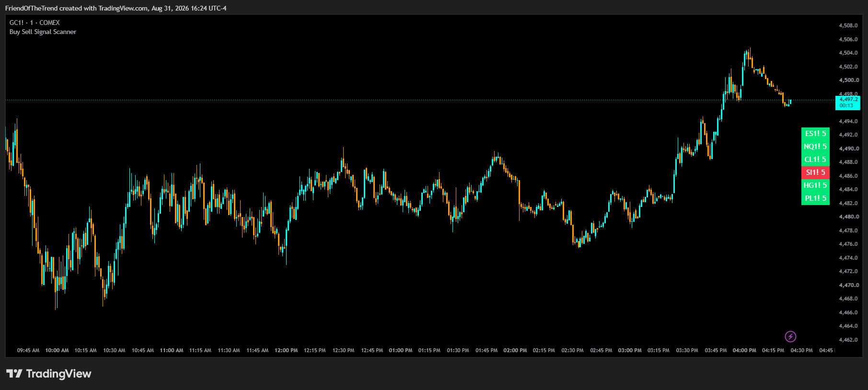Click the 4,470.0 price axis label
The width and height of the screenshot is (868, 390).
(848, 285)
